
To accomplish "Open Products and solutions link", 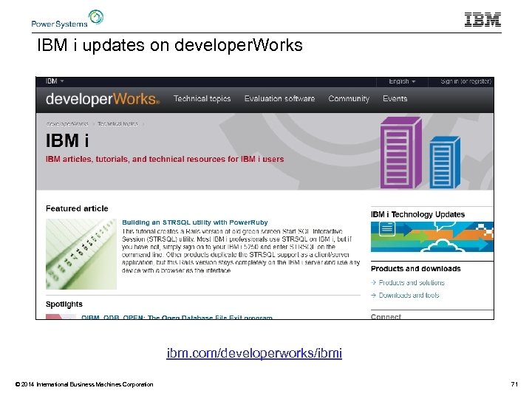I will click(x=412, y=282).
